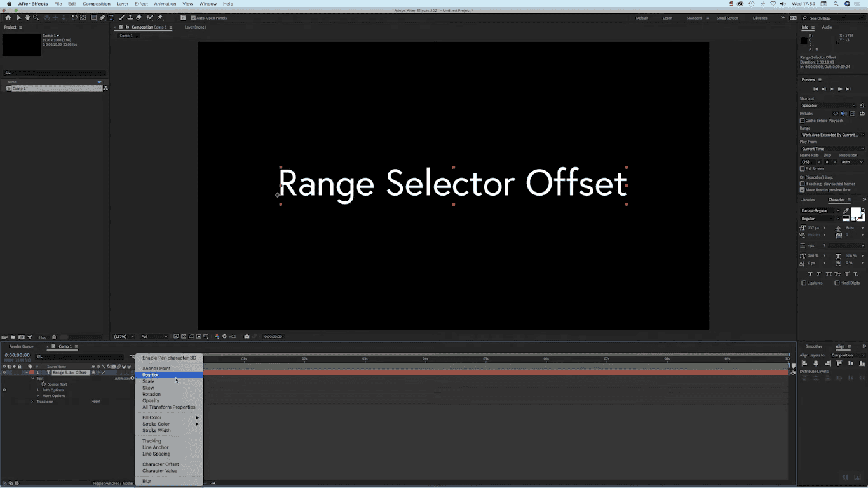Enable the Cache Before Playback option
Screen dimensions: 868x488
(x=802, y=120)
